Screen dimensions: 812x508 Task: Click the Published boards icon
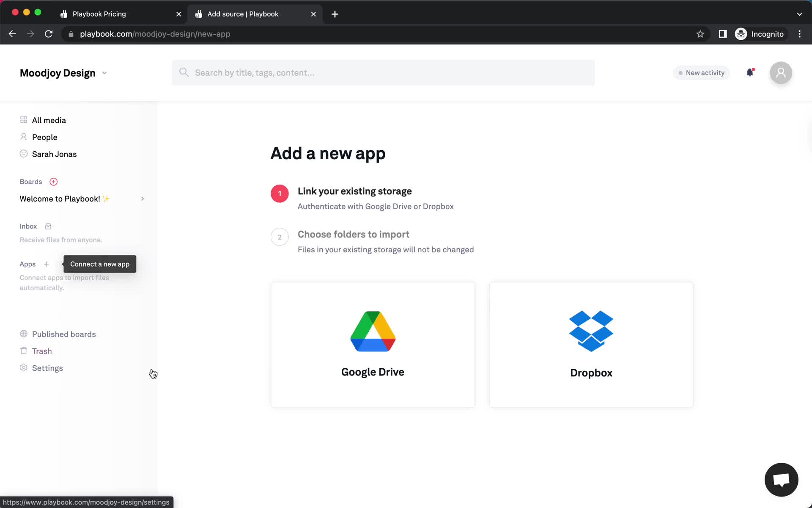23,334
